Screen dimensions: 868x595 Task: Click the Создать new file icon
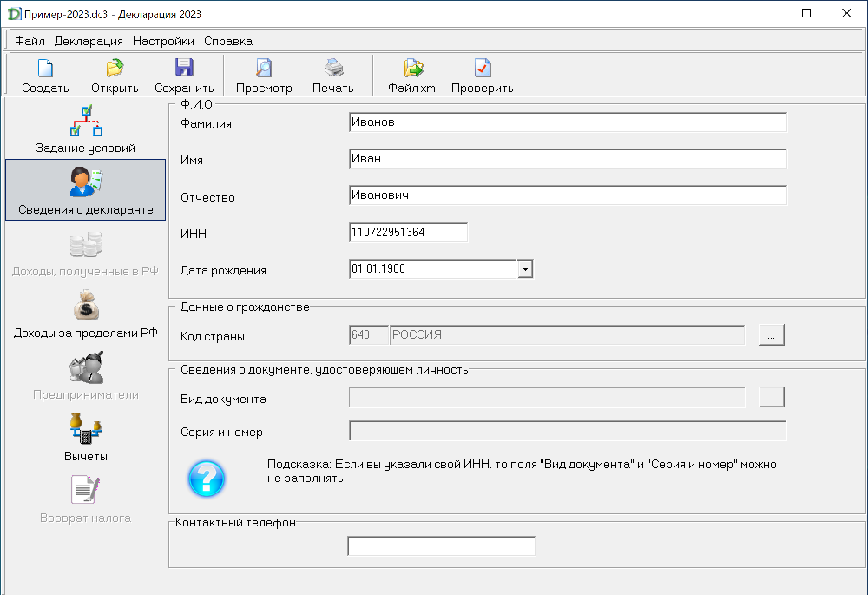[45, 69]
